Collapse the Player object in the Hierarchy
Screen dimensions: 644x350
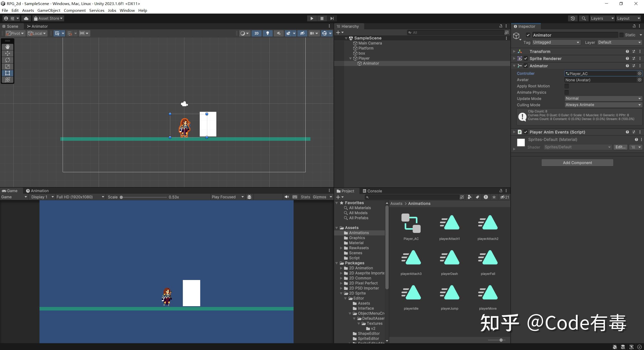(x=350, y=58)
